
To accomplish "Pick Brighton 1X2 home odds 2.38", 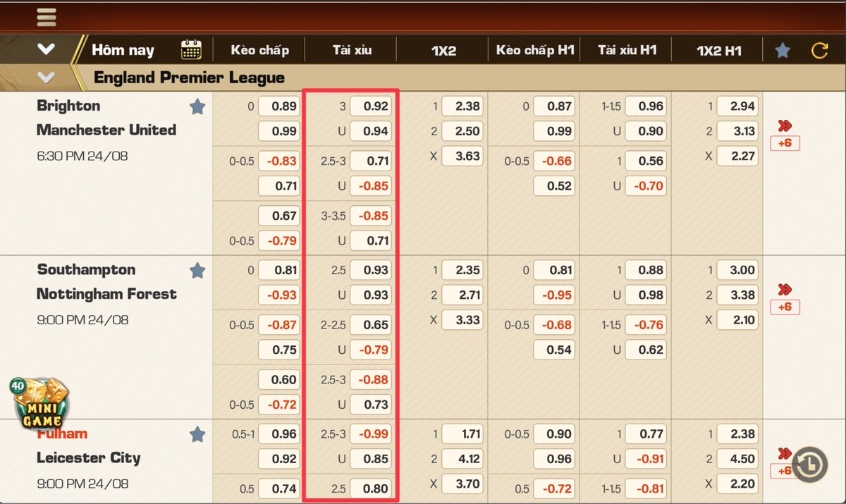I will point(462,106).
